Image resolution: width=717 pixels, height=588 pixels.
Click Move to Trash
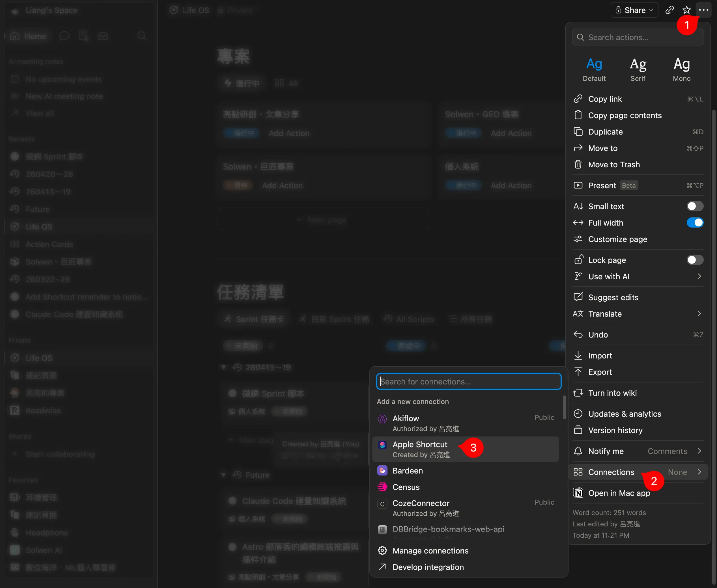coord(638,165)
